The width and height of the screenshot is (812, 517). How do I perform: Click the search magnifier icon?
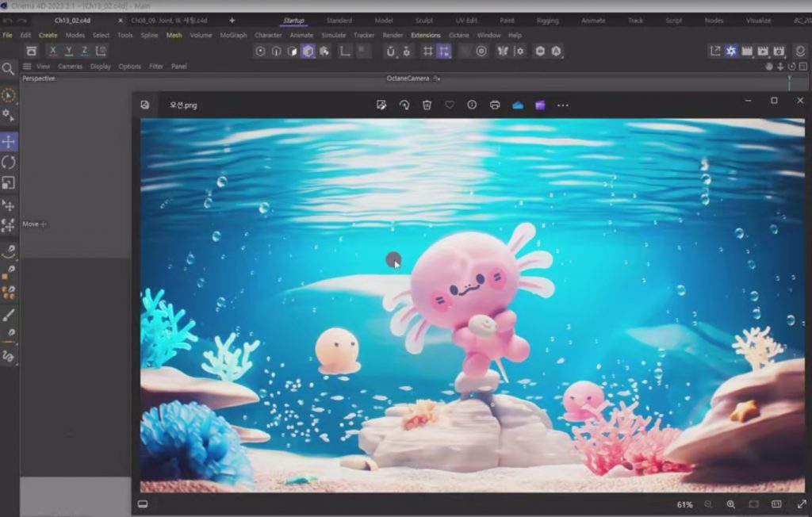tap(8, 69)
